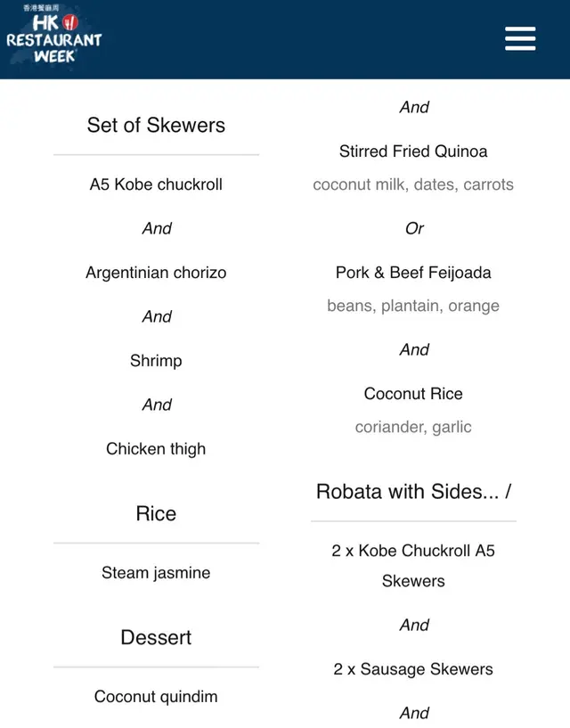Click the Stirred Fried Quinoa dish

pyautogui.click(x=413, y=151)
